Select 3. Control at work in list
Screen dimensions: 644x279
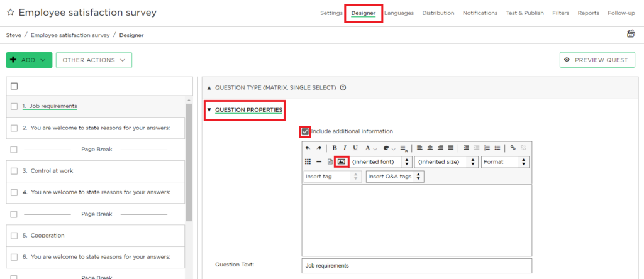48,171
